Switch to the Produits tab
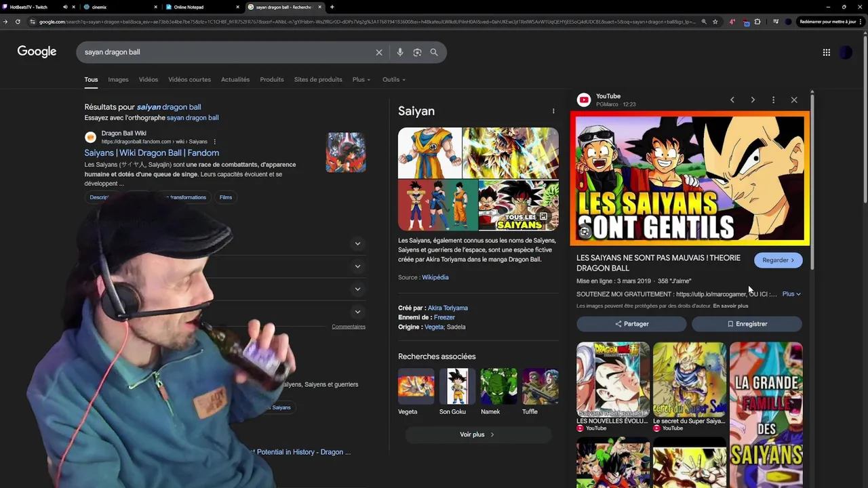 coord(272,79)
